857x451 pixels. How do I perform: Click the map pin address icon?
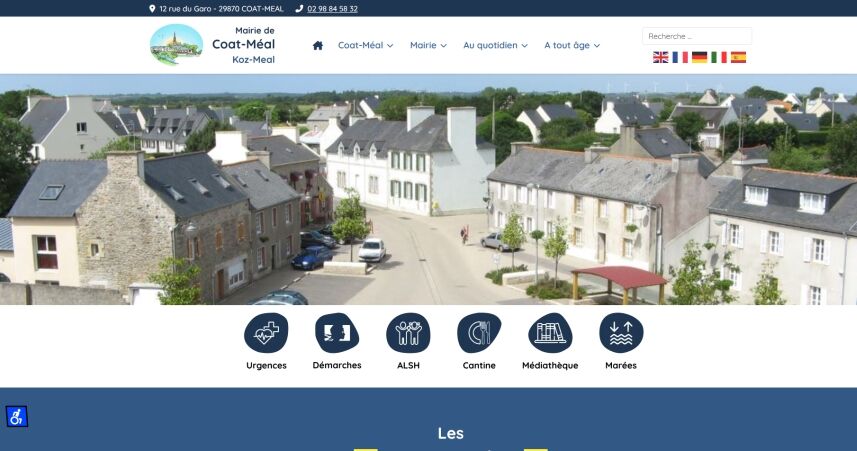coord(152,9)
